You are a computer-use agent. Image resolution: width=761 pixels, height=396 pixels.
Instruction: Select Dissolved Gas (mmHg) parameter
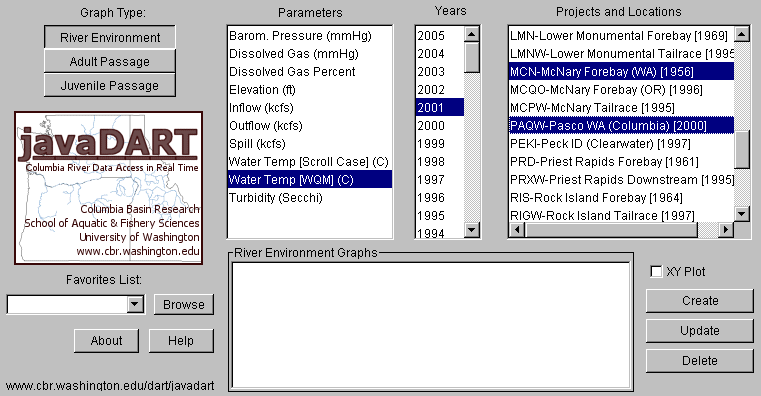310,54
